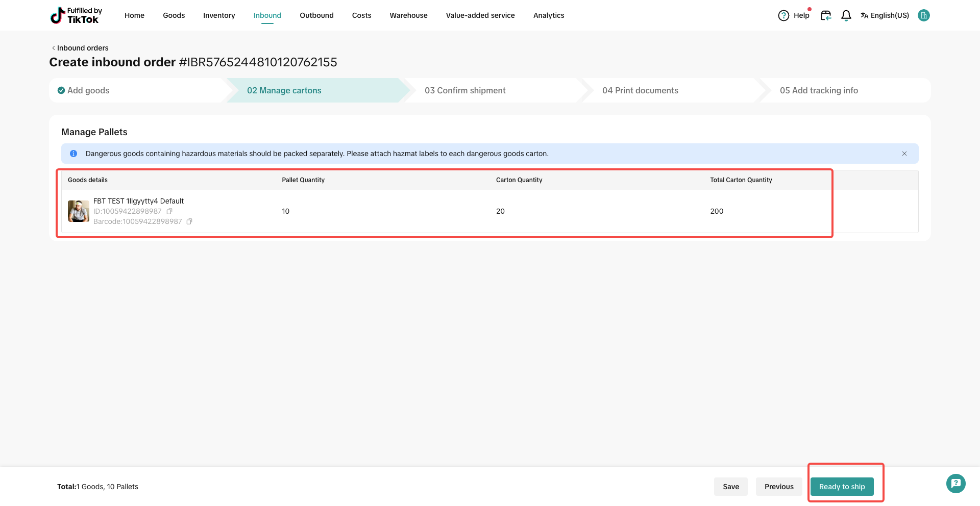Open the account profile avatar

pyautogui.click(x=923, y=15)
